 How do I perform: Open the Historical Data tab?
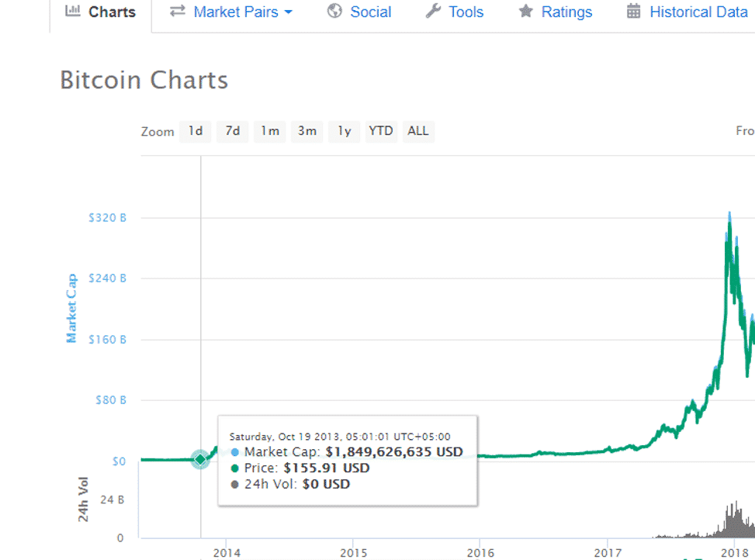698,12
